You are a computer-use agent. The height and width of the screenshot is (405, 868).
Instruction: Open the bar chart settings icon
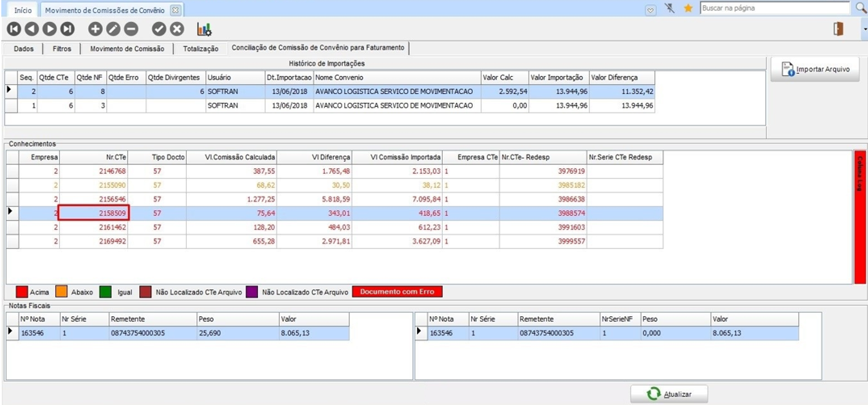tap(204, 29)
